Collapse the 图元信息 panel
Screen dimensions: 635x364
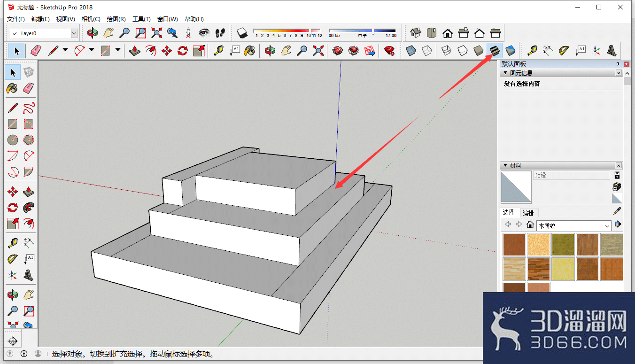click(x=505, y=73)
